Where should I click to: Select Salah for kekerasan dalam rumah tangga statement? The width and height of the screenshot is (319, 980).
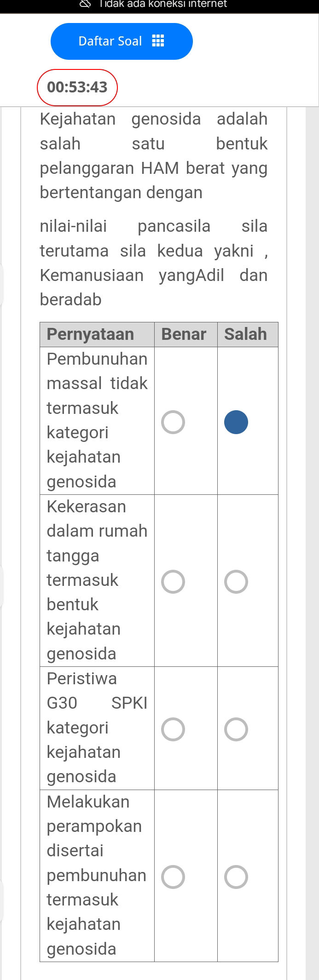point(236,581)
